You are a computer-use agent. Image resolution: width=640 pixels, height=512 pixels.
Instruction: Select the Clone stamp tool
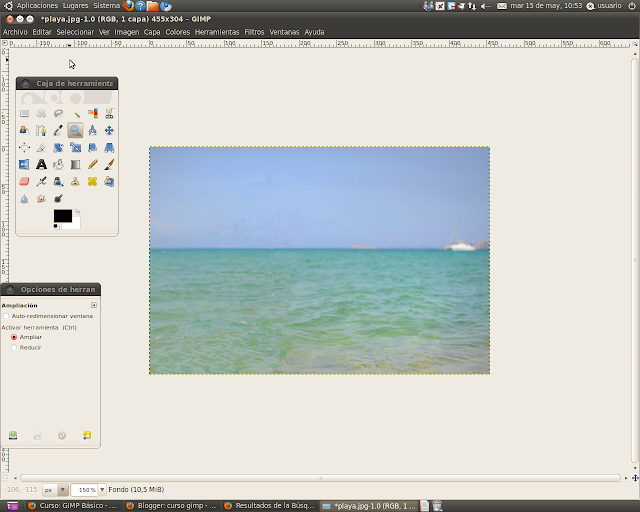(x=76, y=181)
